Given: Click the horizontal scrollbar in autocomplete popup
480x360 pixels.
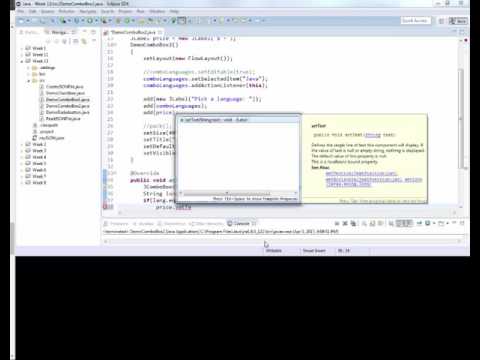Looking at the screenshot, I should [227, 193].
